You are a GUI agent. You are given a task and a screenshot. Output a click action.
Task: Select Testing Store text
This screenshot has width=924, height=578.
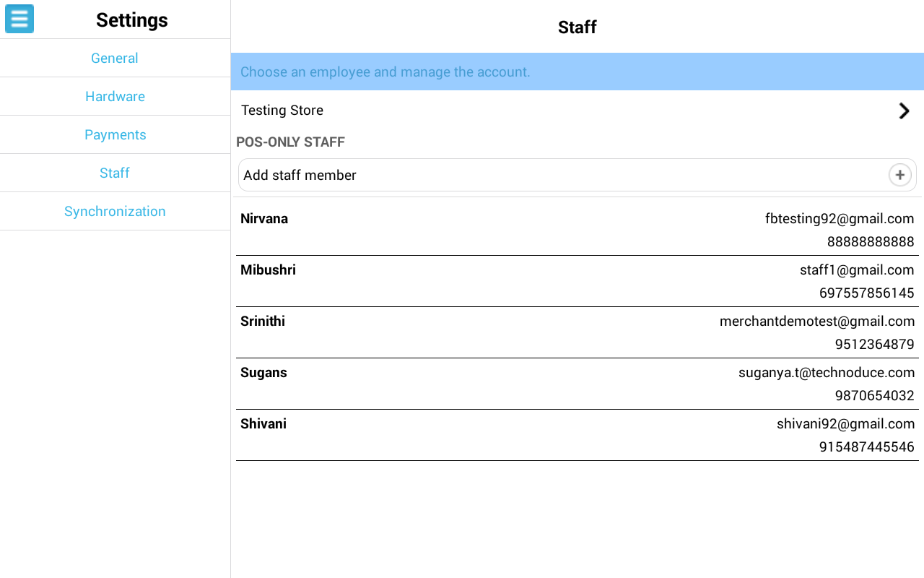282,111
